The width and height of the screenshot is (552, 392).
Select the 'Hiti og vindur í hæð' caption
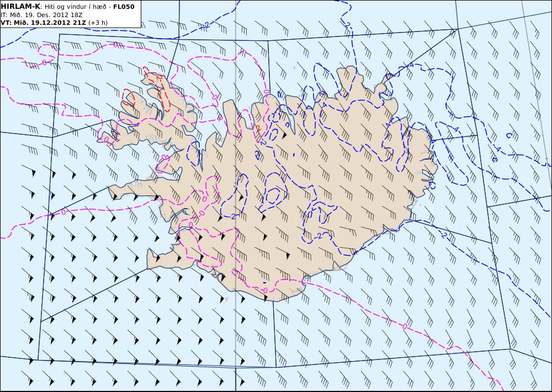[x=75, y=7]
